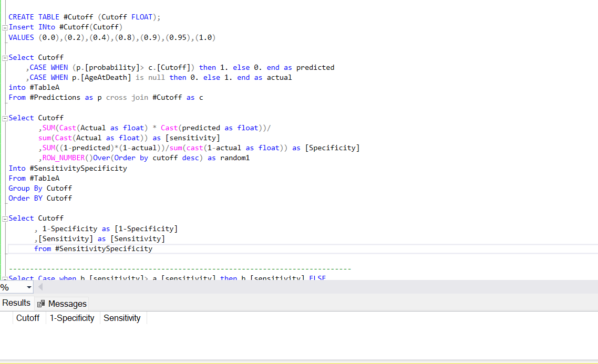The image size is (598, 364).
Task: Click the green dashed comment separator line
Action: pyautogui.click(x=179, y=268)
